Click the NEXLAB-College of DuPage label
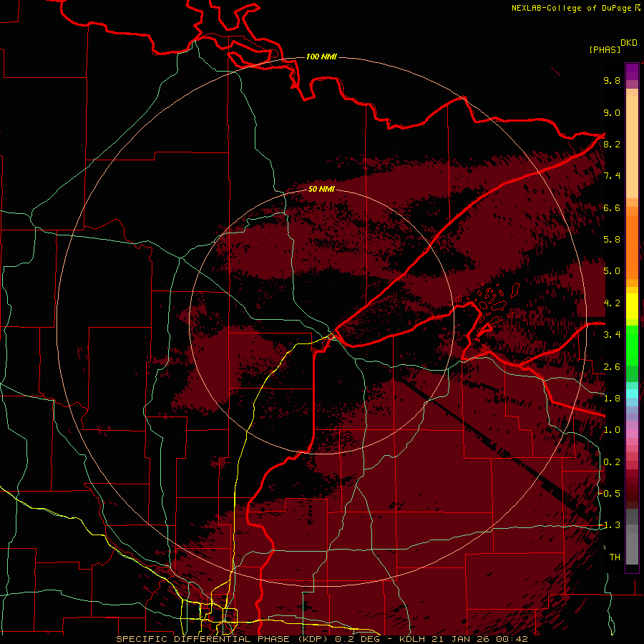The image size is (644, 644). coord(571,8)
